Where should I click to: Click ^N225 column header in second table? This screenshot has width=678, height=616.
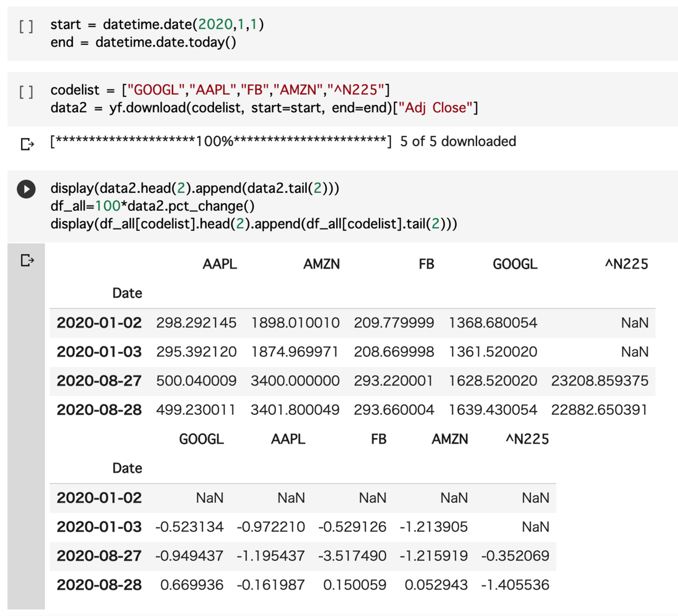[527, 439]
